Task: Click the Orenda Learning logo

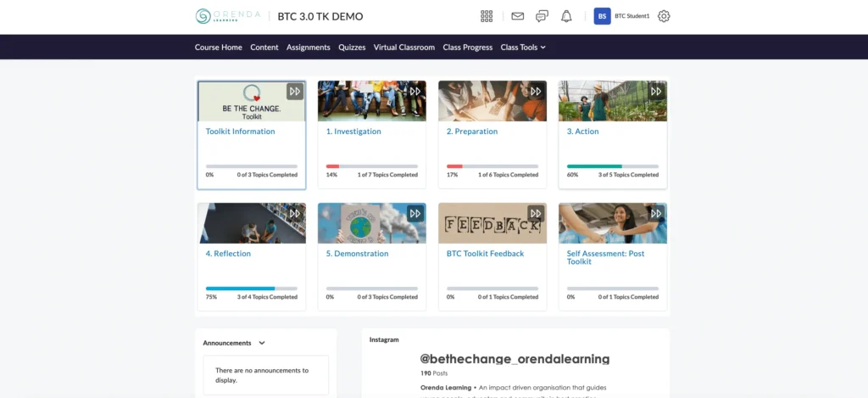Action: 229,16
